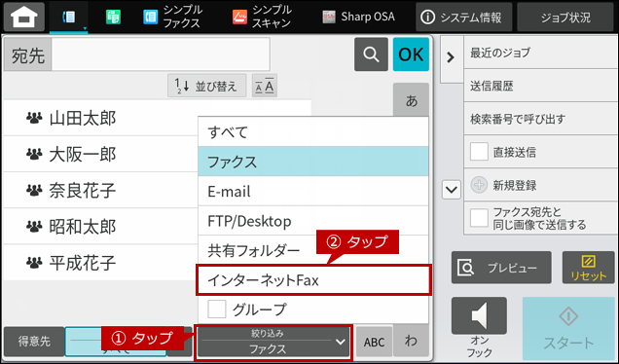Launch Sharp OSA
The image size is (619, 364).
tap(358, 17)
